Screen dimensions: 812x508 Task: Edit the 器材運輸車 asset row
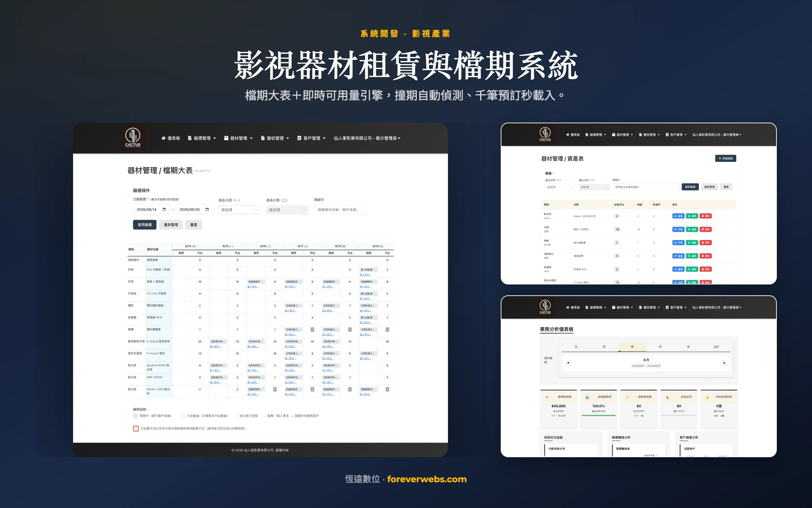point(692,242)
